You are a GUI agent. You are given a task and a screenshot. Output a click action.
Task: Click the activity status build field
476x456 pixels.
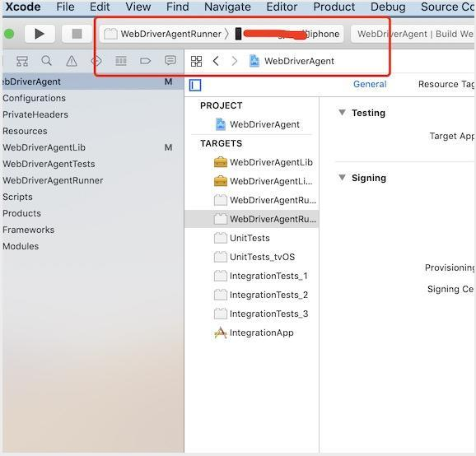[413, 34]
